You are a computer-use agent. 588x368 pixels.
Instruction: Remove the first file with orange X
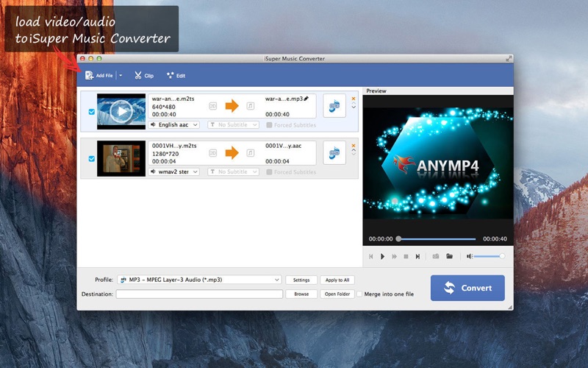coord(354,99)
